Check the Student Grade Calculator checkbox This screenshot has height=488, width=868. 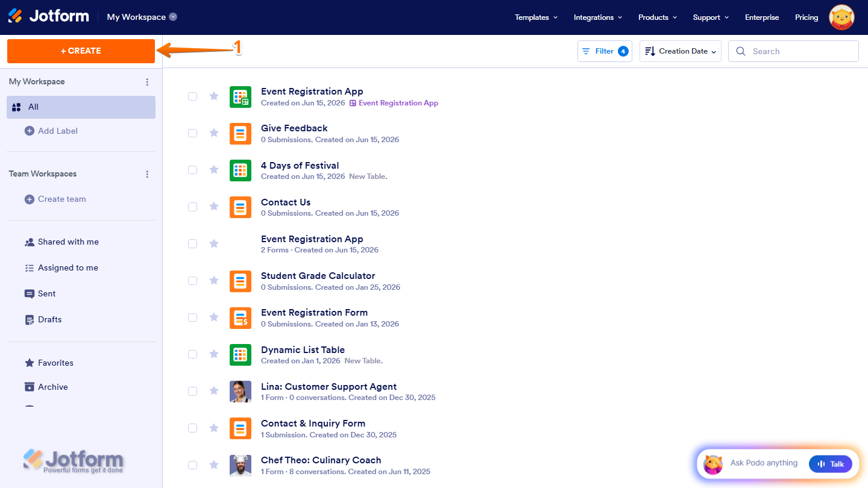(192, 281)
